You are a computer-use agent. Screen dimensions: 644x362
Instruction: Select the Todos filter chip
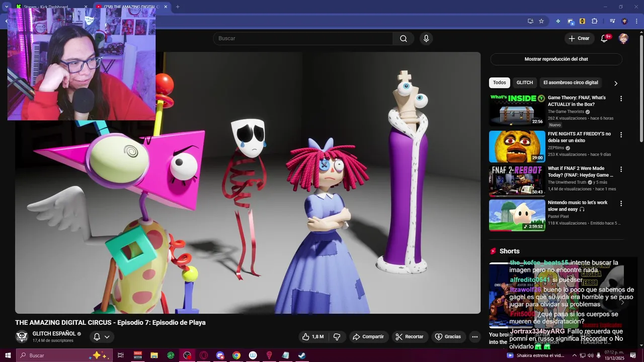click(499, 82)
